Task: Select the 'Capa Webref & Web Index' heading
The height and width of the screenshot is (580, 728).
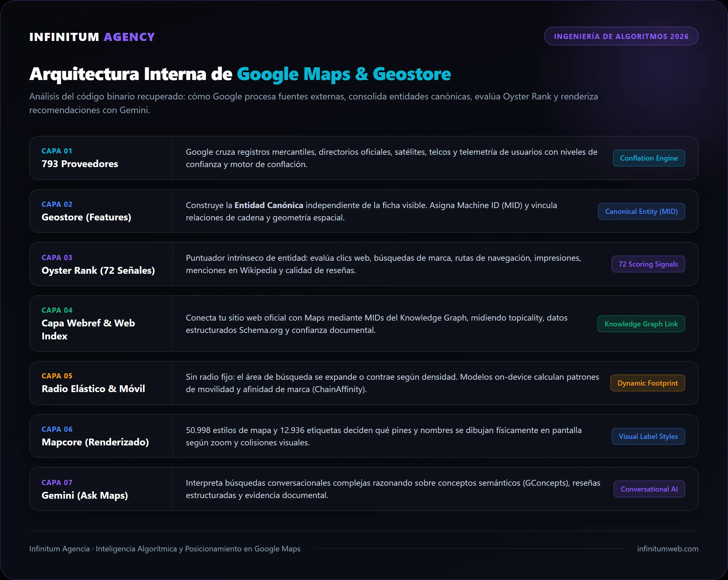Action: (x=88, y=330)
